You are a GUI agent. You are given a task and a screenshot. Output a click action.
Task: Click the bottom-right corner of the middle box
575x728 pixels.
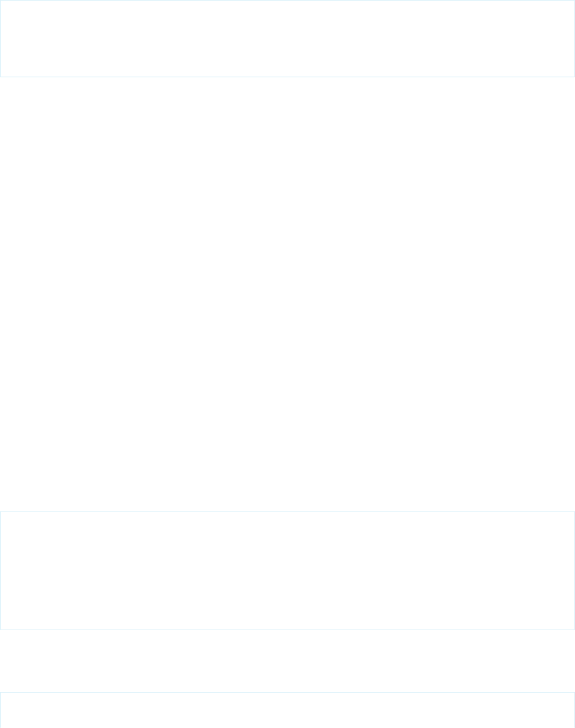click(x=574, y=629)
